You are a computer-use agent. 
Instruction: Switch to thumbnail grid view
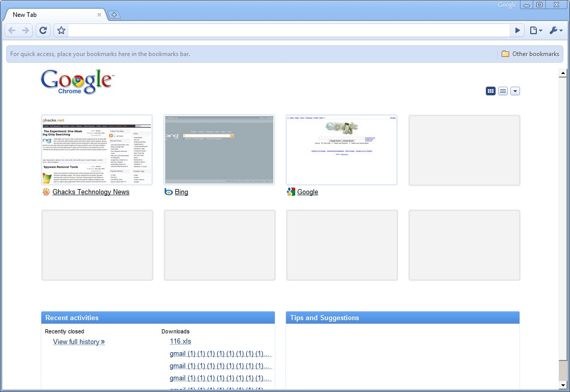point(491,91)
